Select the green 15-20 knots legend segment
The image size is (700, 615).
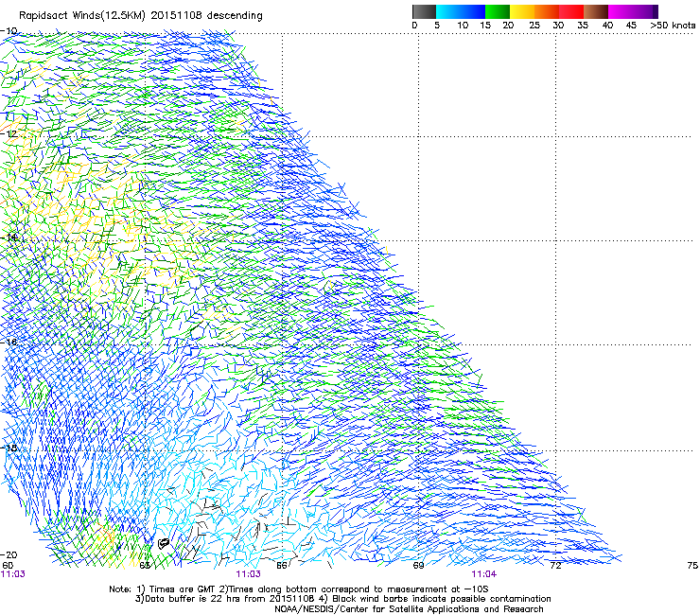(498, 11)
